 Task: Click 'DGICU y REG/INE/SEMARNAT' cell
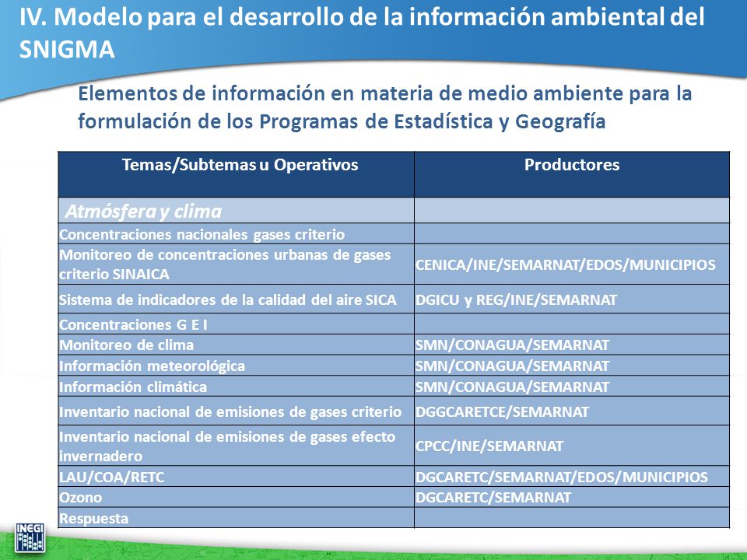click(x=572, y=299)
